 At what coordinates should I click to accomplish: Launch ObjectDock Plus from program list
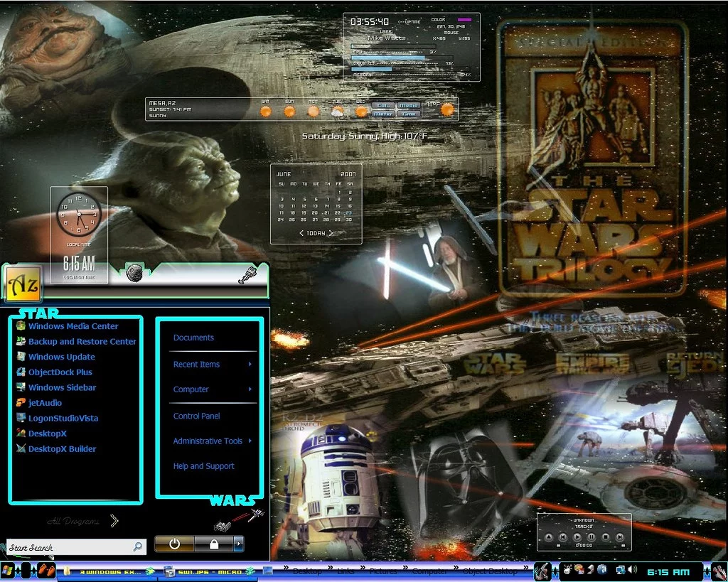[60, 372]
